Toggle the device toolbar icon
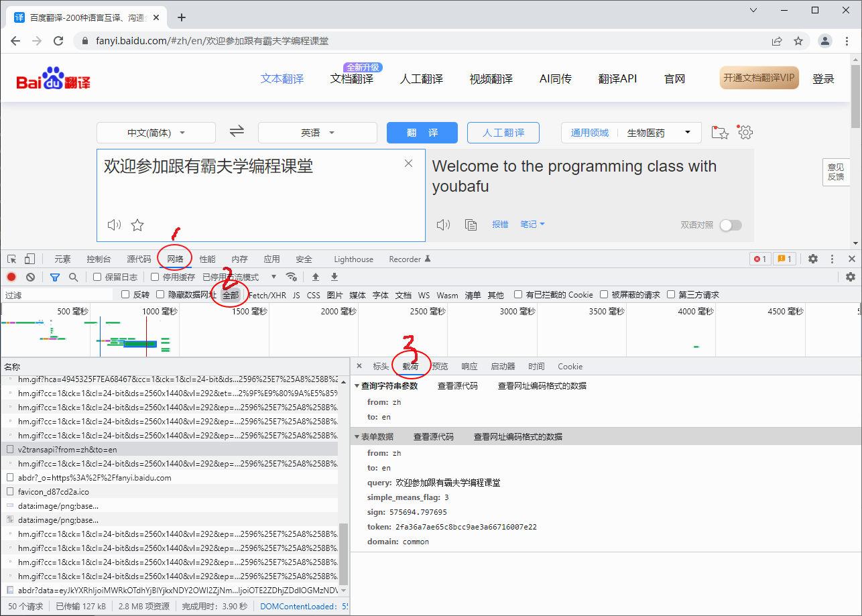The image size is (862, 616). pyautogui.click(x=29, y=259)
